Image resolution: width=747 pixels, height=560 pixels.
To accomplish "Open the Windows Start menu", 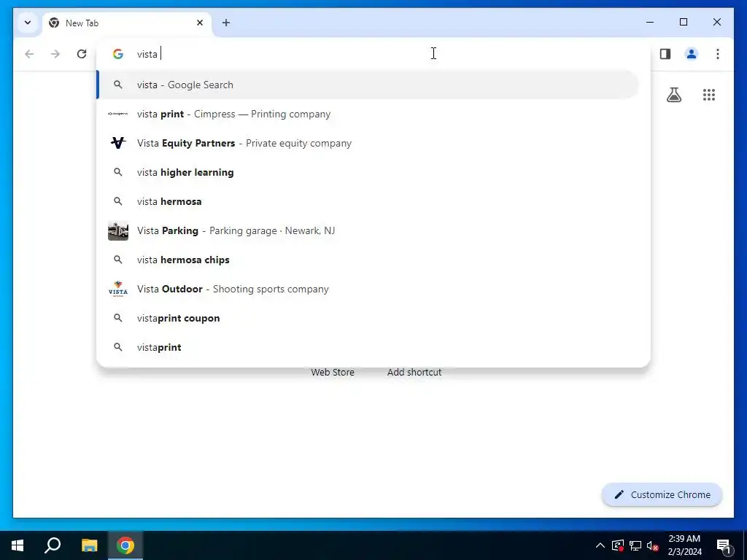I will (x=18, y=545).
